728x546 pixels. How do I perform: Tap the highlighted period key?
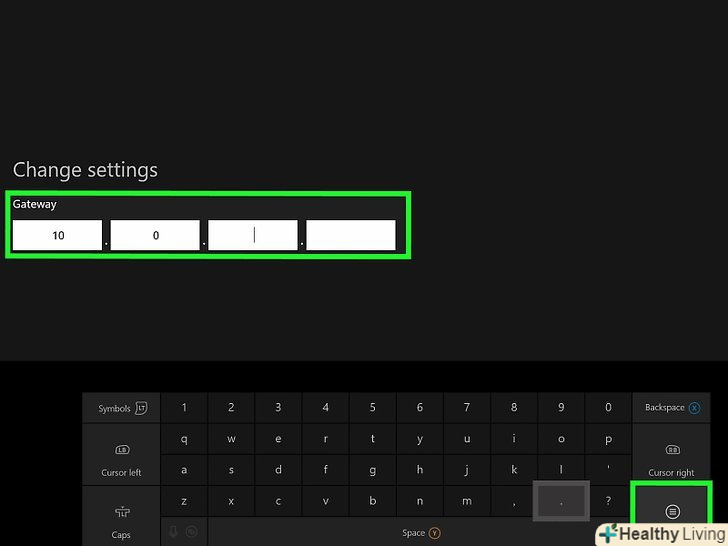(561, 501)
